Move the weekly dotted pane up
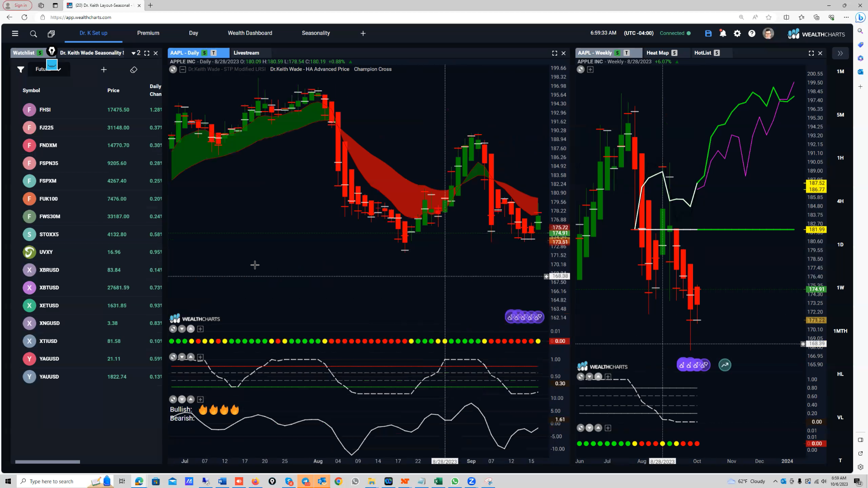868x488 pixels. (599, 428)
